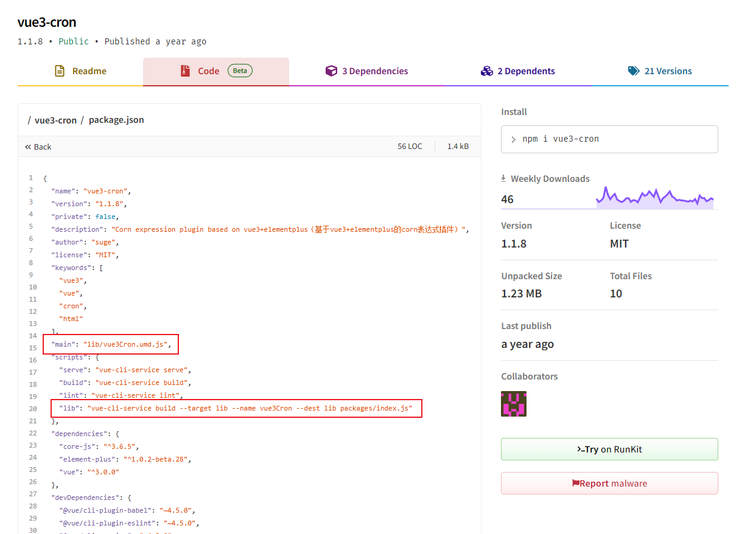Click the Readme document icon
The height and width of the screenshot is (534, 756).
[60, 71]
